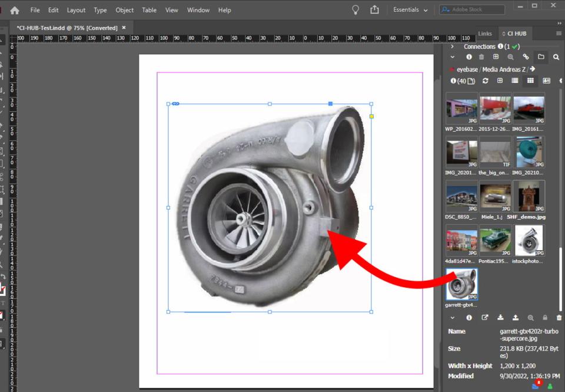Expand the Connections section chevron
This screenshot has width=565, height=392.
coord(453,46)
